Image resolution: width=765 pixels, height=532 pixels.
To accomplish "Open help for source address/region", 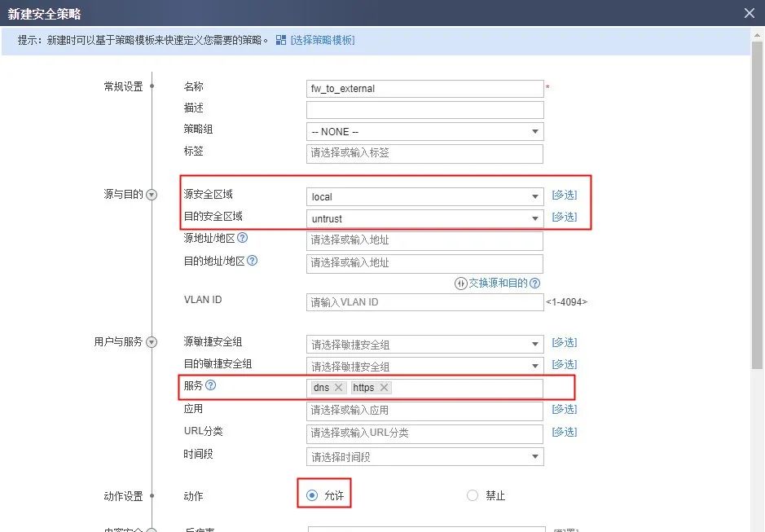I will [242, 238].
